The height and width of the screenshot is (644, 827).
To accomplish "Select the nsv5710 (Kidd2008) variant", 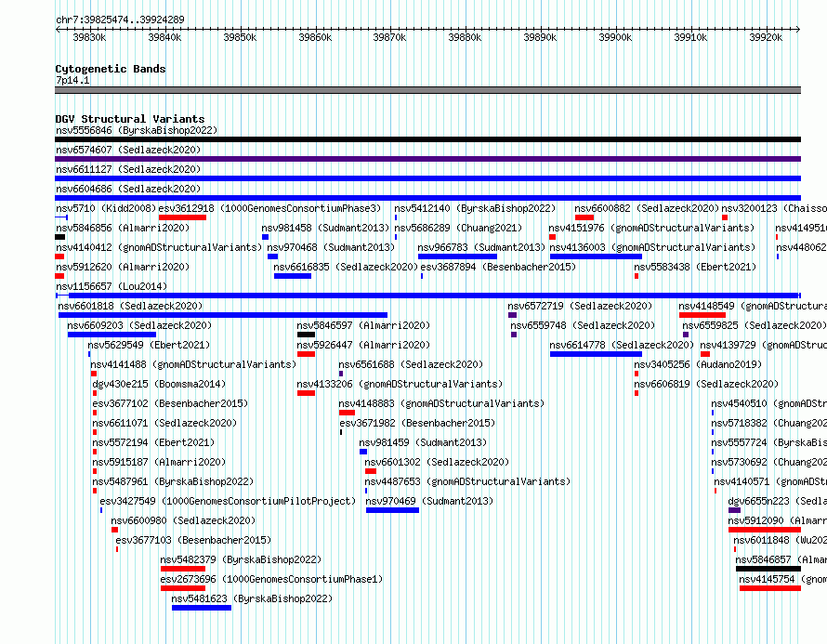I will (x=106, y=208).
